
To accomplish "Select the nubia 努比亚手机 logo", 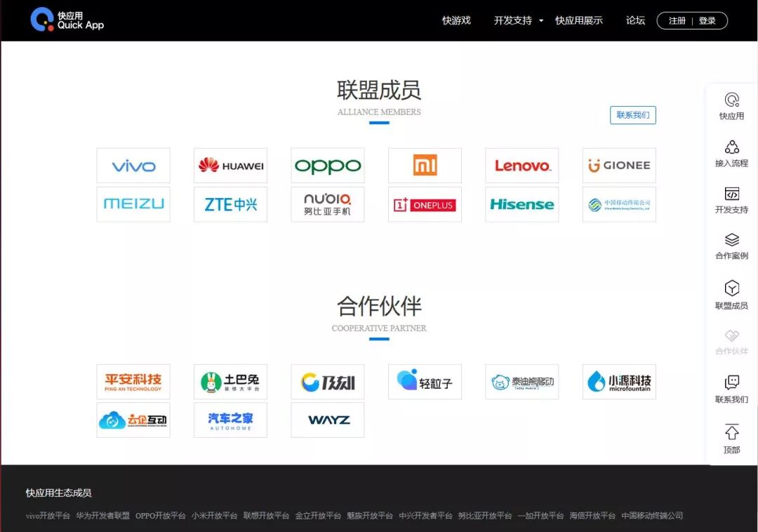I will click(x=328, y=204).
